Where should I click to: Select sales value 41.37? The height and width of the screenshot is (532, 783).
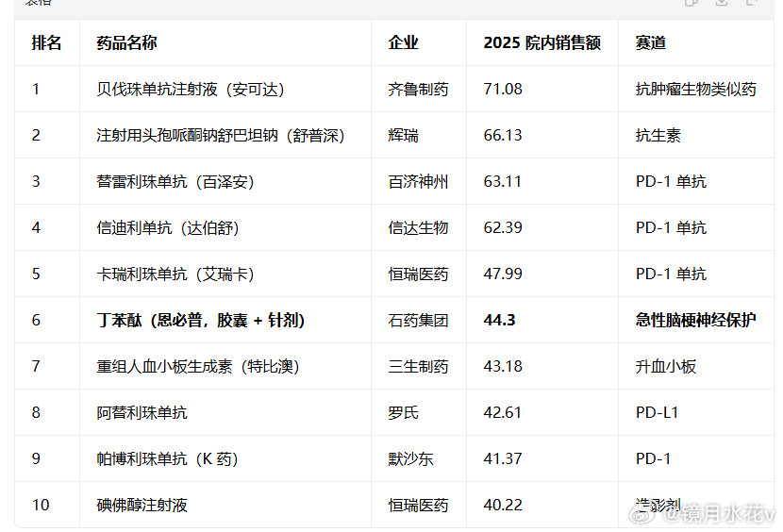(503, 459)
